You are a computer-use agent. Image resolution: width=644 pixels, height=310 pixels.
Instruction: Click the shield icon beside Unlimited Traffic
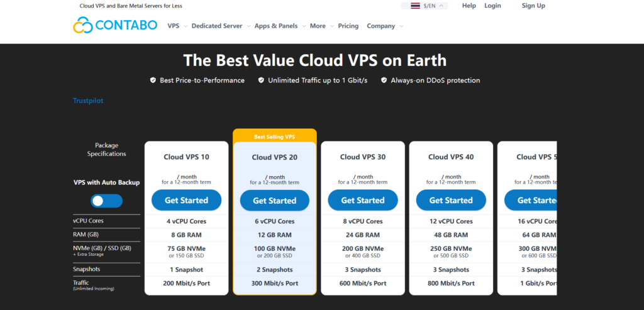[x=260, y=80]
